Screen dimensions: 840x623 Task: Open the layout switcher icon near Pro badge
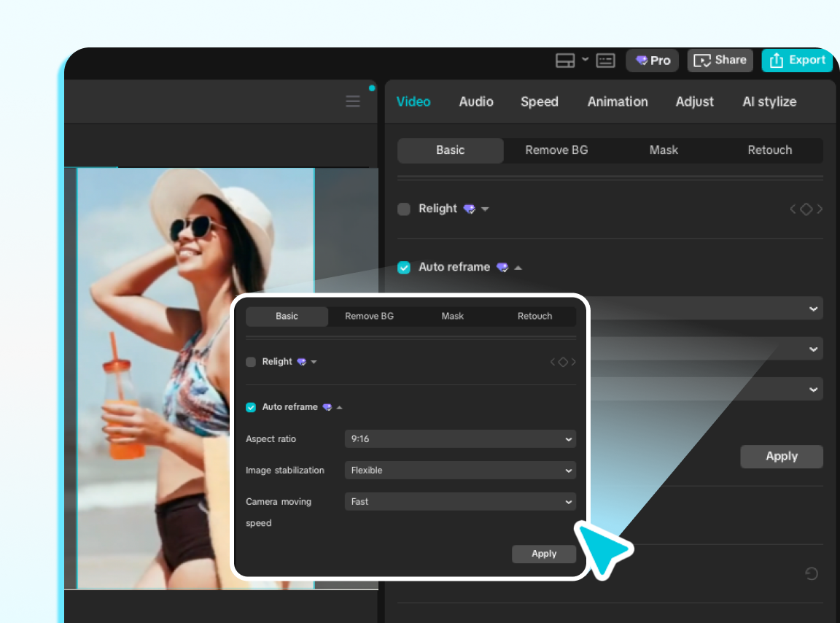coord(565,61)
